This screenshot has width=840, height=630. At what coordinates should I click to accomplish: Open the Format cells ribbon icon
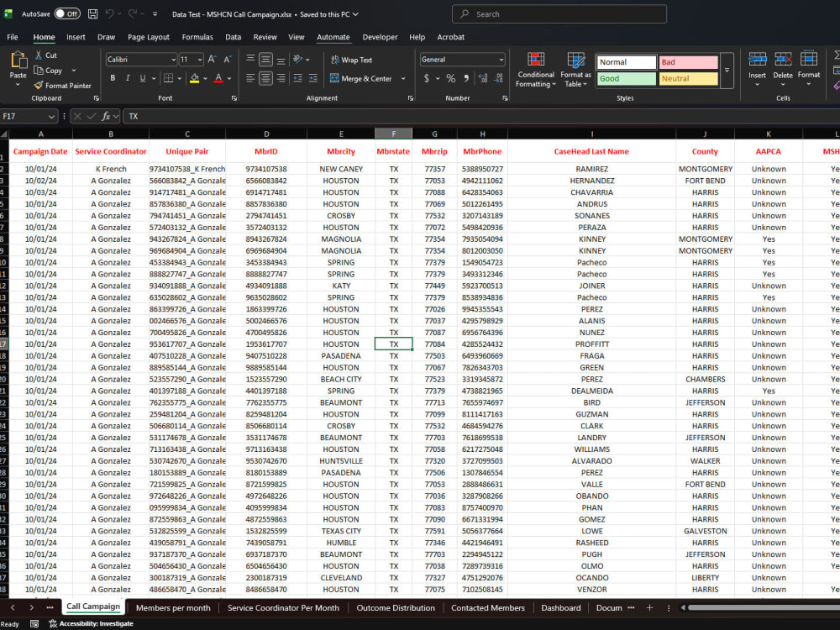coord(808,60)
